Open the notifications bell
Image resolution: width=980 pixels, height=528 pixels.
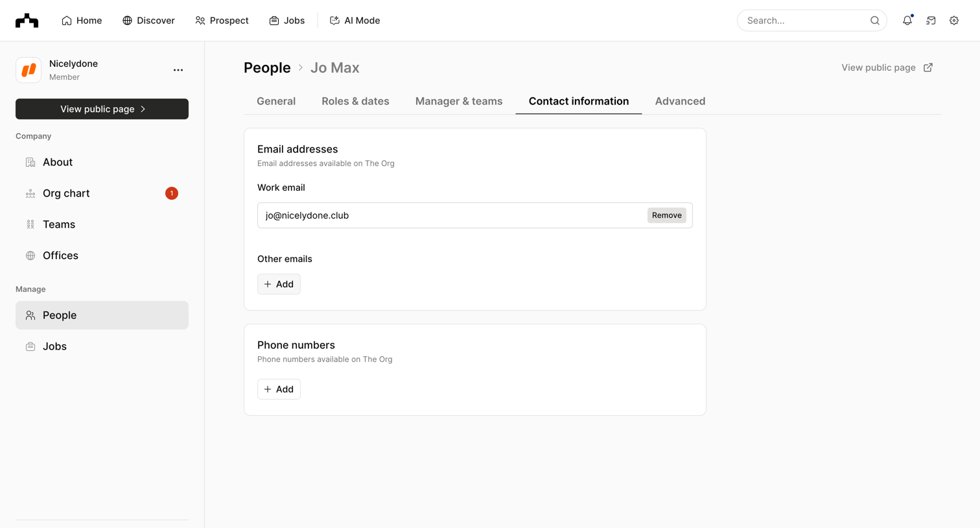[x=907, y=21]
